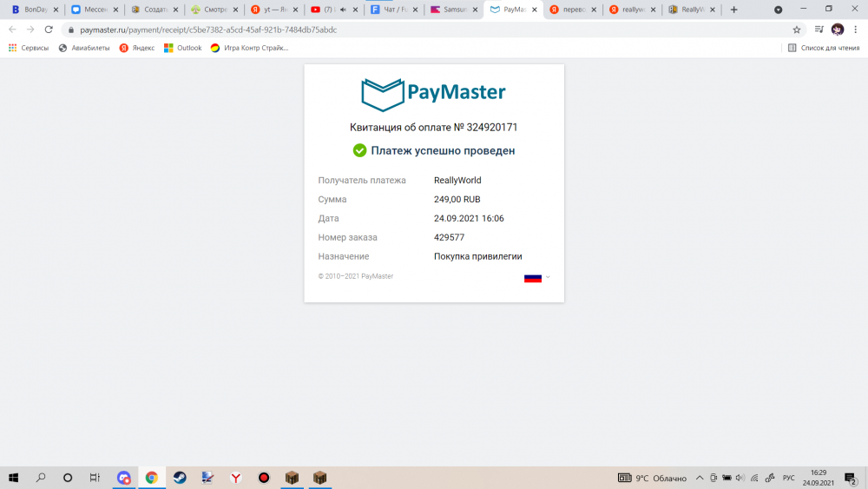Image resolution: width=868 pixels, height=489 pixels.
Task: Open Yandex Browser from the taskbar
Action: [x=236, y=478]
